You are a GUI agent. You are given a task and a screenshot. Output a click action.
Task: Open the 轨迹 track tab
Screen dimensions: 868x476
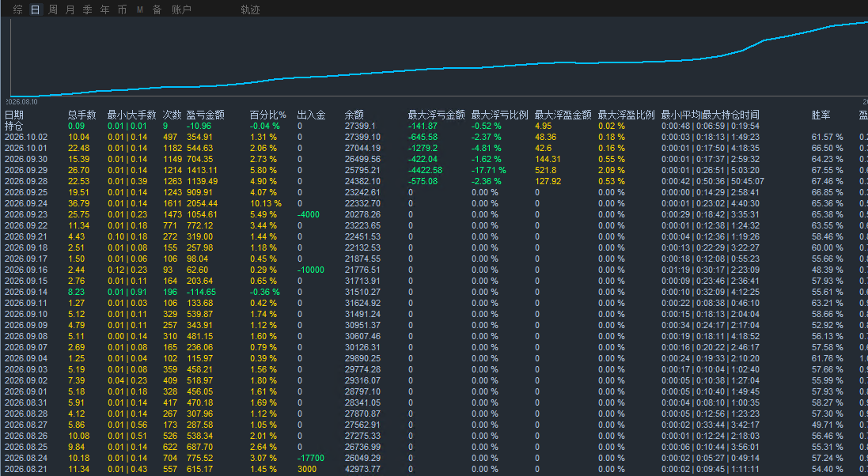click(x=250, y=9)
